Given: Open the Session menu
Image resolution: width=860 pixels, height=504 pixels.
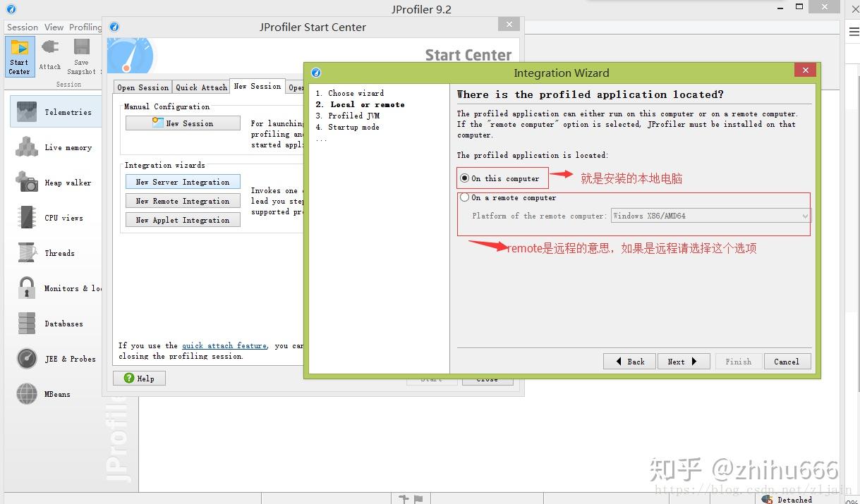Looking at the screenshot, I should tap(21, 27).
